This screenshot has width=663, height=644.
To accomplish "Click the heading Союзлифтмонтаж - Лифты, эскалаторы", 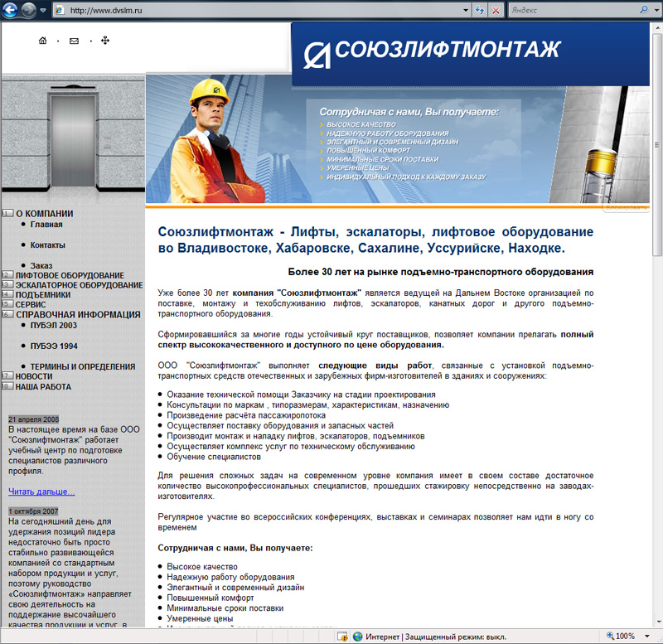I will (375, 240).
